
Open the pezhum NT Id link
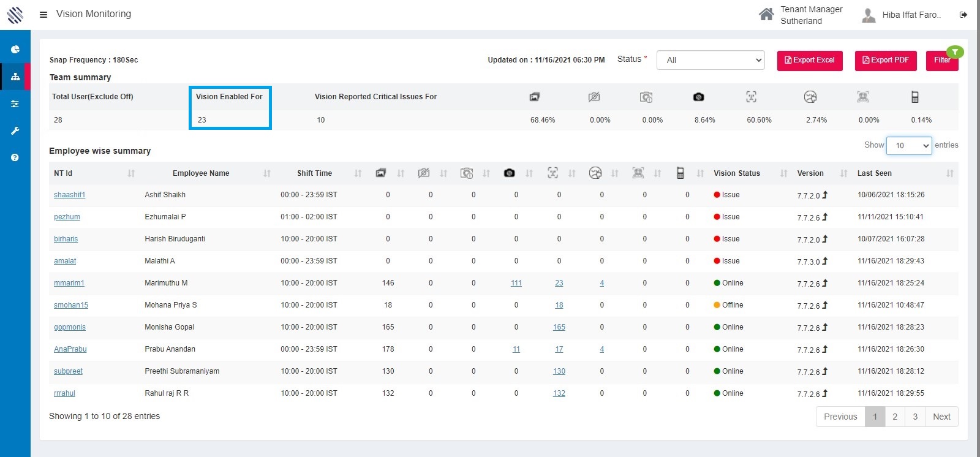point(67,217)
